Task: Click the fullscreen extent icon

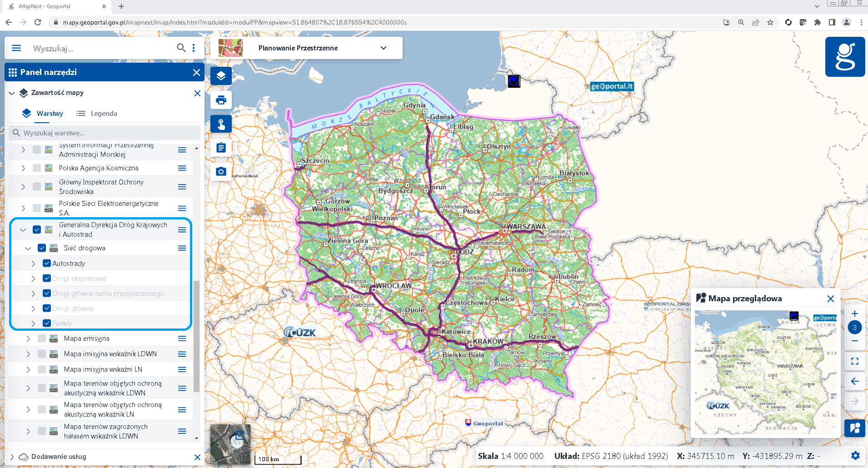Action: pos(854,361)
